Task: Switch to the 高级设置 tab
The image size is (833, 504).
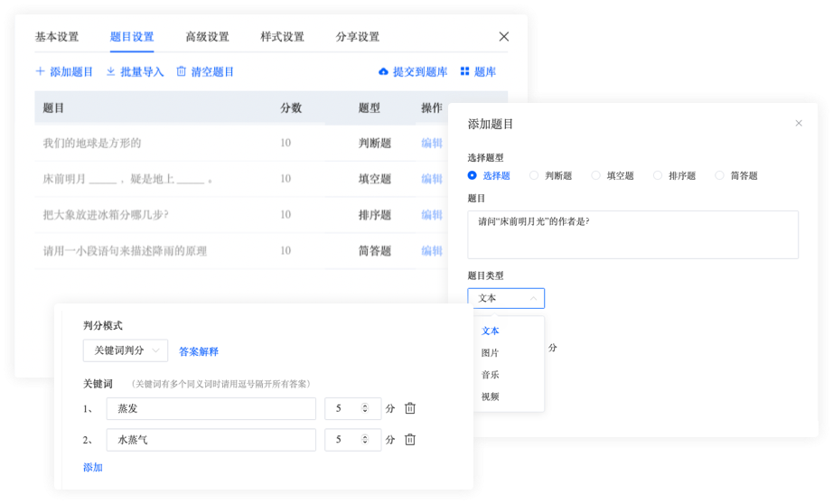Action: [x=207, y=37]
